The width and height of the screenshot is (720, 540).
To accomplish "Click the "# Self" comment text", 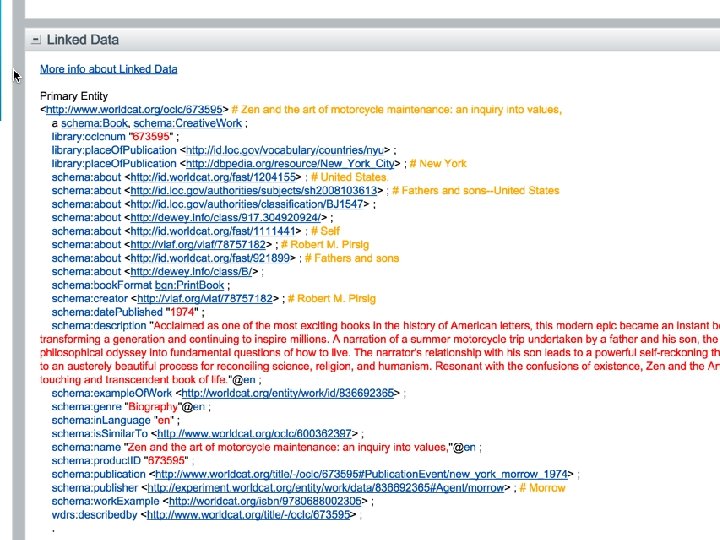I will pyautogui.click(x=325, y=231).
